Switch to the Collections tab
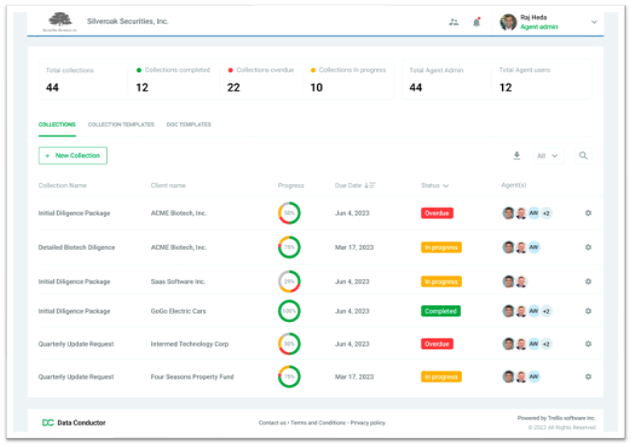The height and width of the screenshot is (447, 632). click(57, 125)
